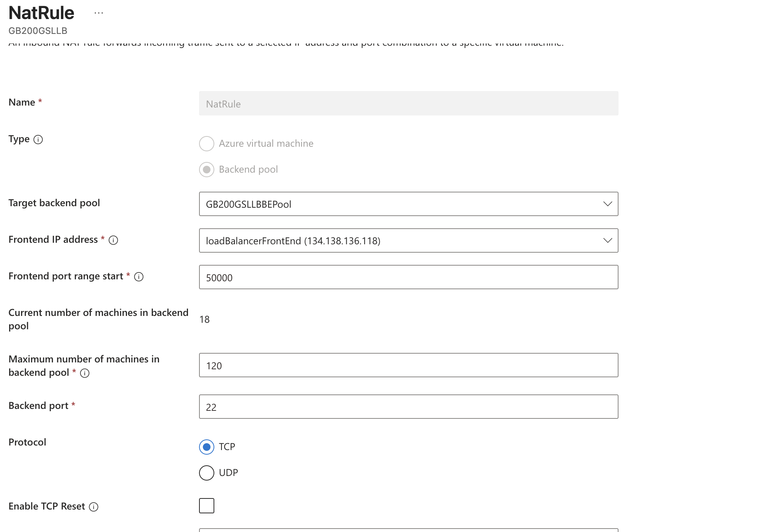Select the UDP protocol radio button
This screenshot has height=532, width=784.
(x=207, y=473)
